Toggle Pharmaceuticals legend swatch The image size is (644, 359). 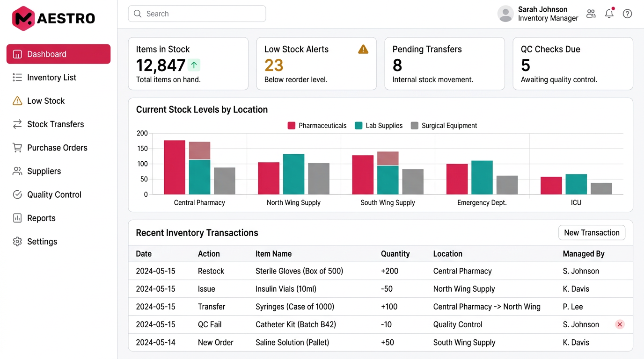pyautogui.click(x=291, y=126)
